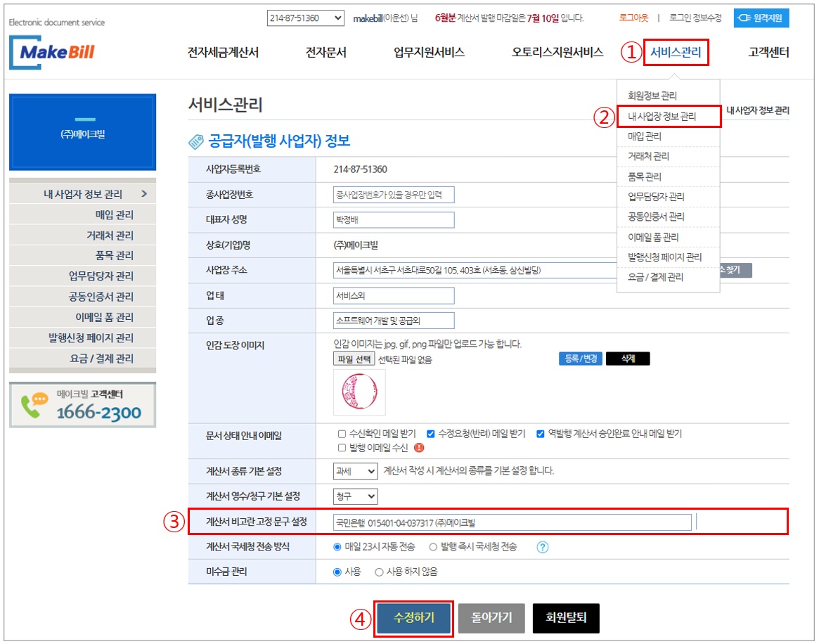Select 사용 하지 않음 radio

tap(379, 572)
